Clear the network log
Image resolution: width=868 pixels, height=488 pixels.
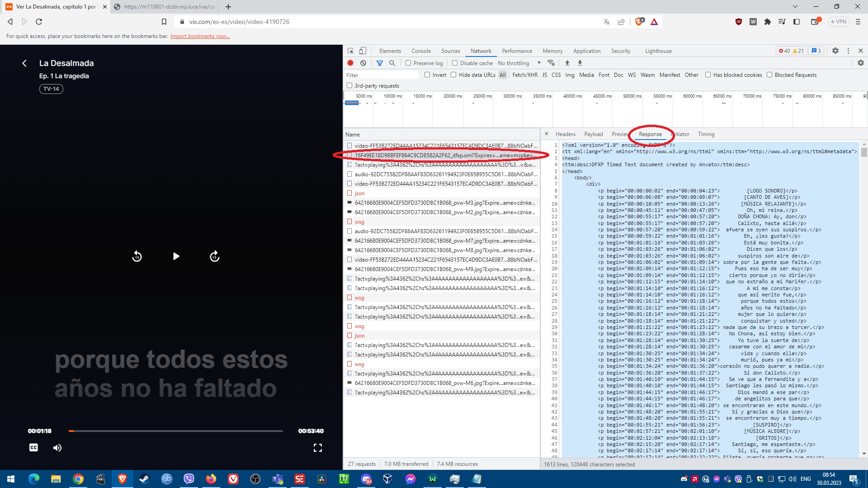pyautogui.click(x=363, y=63)
